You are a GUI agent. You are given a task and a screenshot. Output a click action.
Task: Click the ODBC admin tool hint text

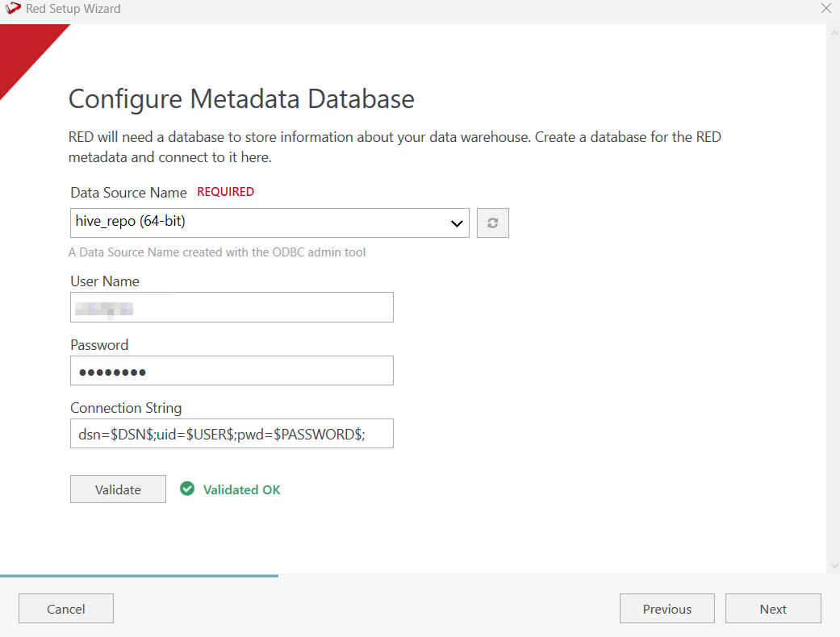tap(217, 252)
